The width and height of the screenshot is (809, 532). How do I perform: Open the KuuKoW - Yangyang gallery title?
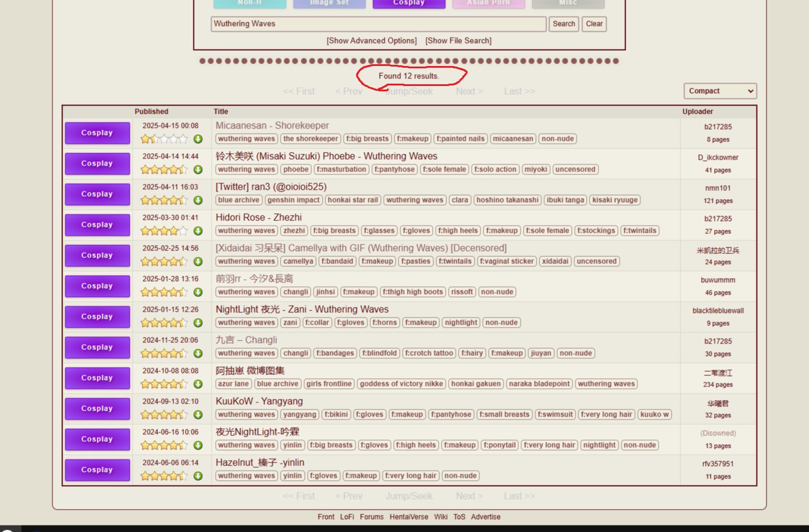click(259, 401)
